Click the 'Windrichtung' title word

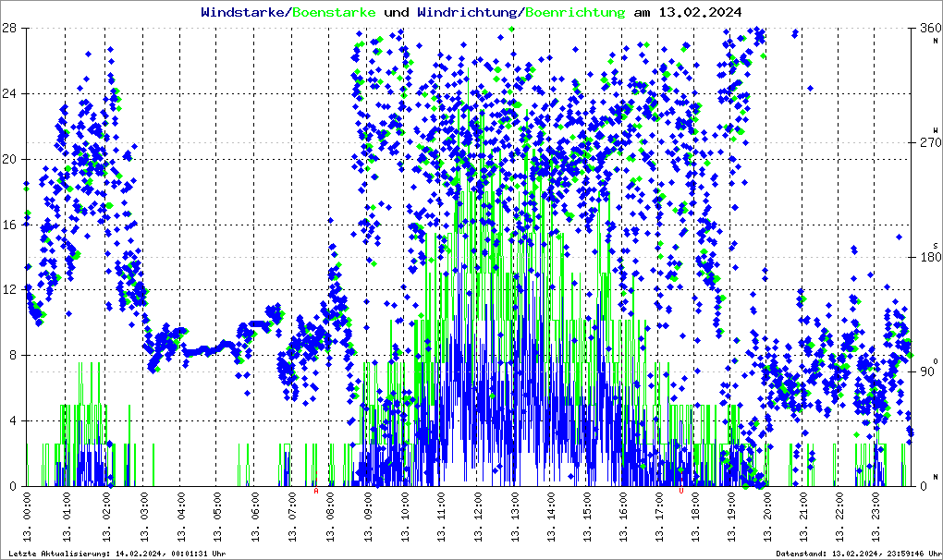[x=469, y=12]
